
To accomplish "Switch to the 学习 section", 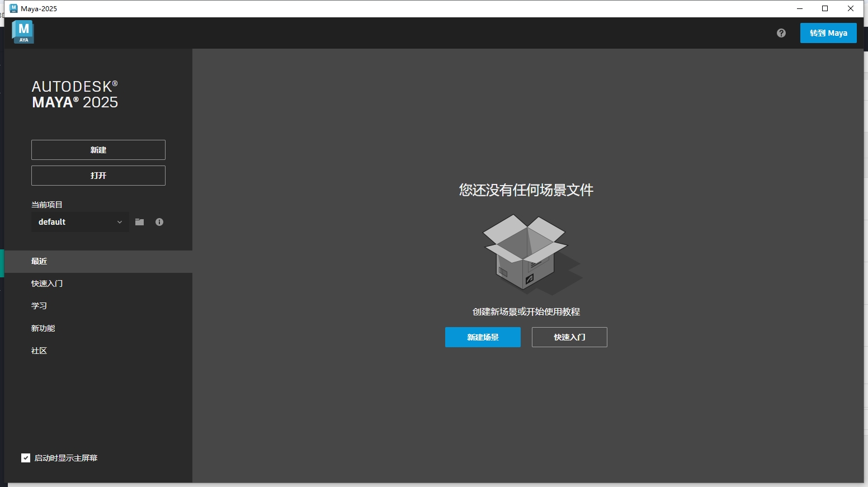I will tap(39, 305).
